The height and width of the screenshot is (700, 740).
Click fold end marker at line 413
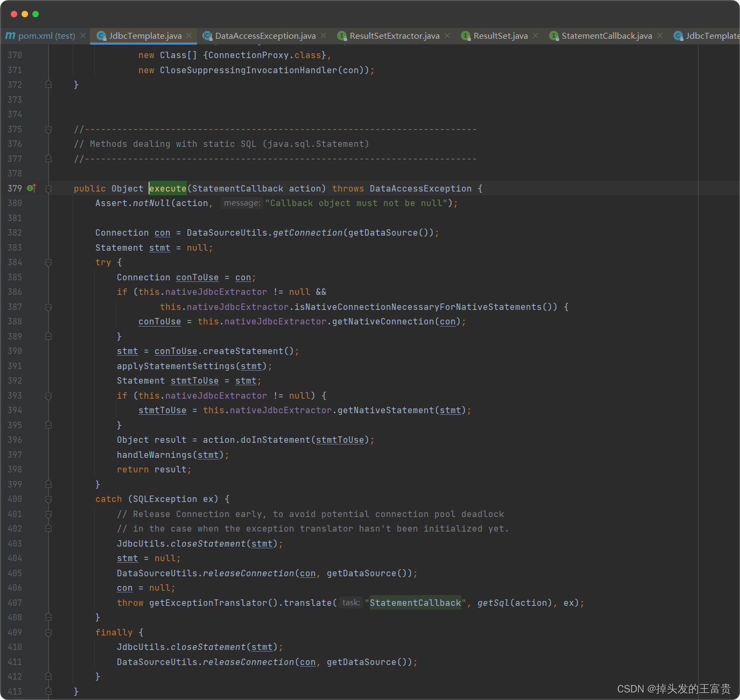(48, 691)
